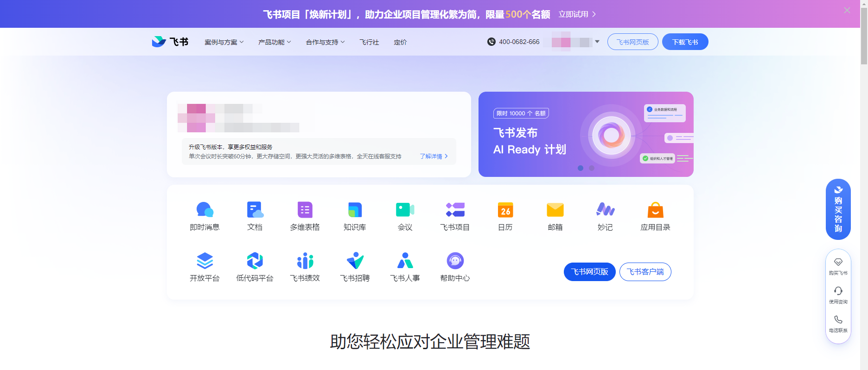Click the phone number 400-0682-666
The width and height of the screenshot is (868, 370).
tap(519, 42)
